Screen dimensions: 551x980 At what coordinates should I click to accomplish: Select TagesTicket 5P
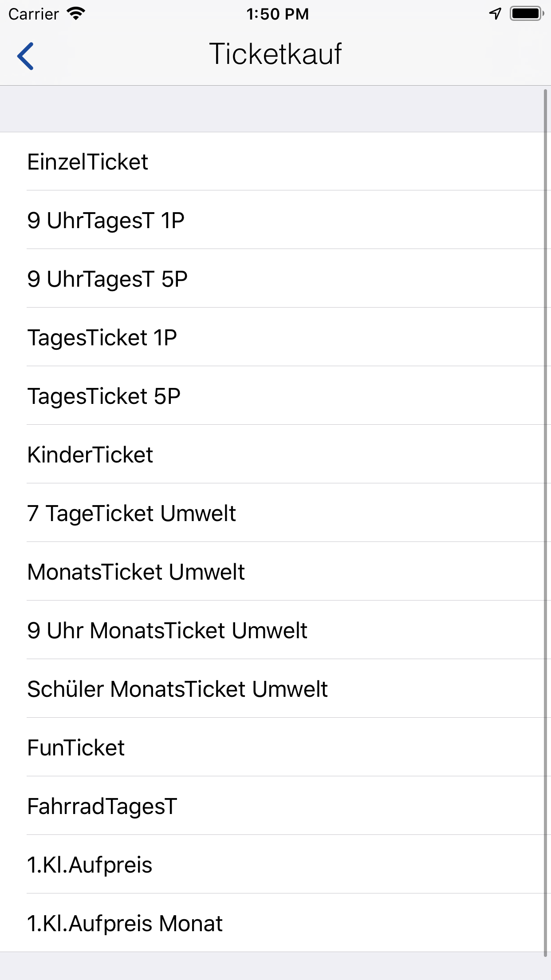(x=275, y=395)
